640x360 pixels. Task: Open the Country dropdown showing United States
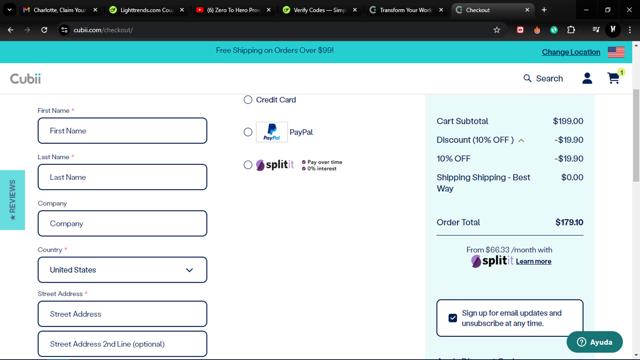122,270
